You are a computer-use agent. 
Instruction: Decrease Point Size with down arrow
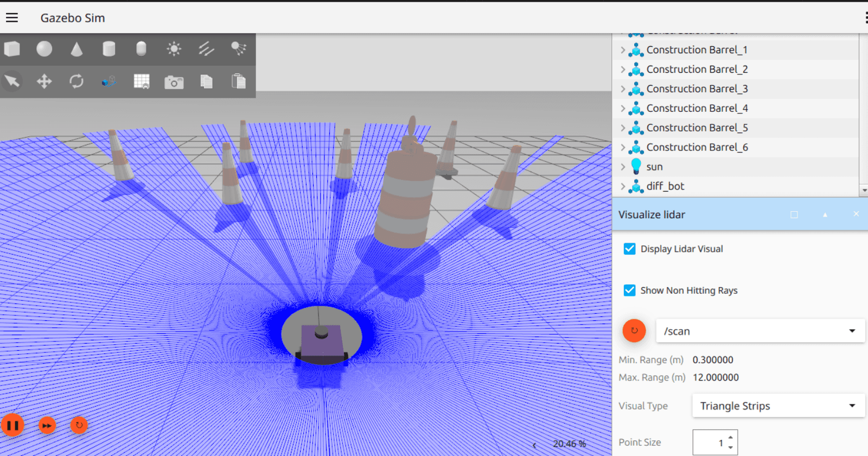tap(731, 448)
